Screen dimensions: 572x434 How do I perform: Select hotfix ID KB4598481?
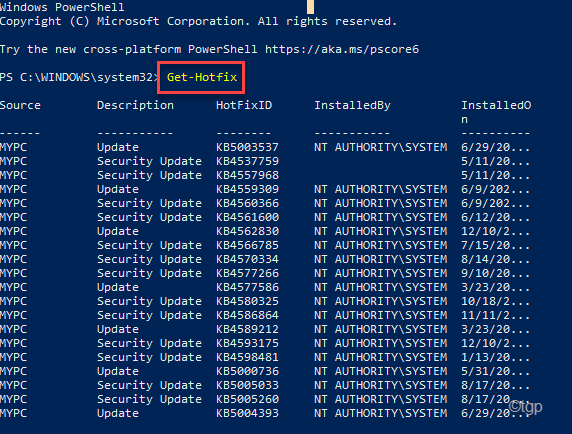pos(247,357)
